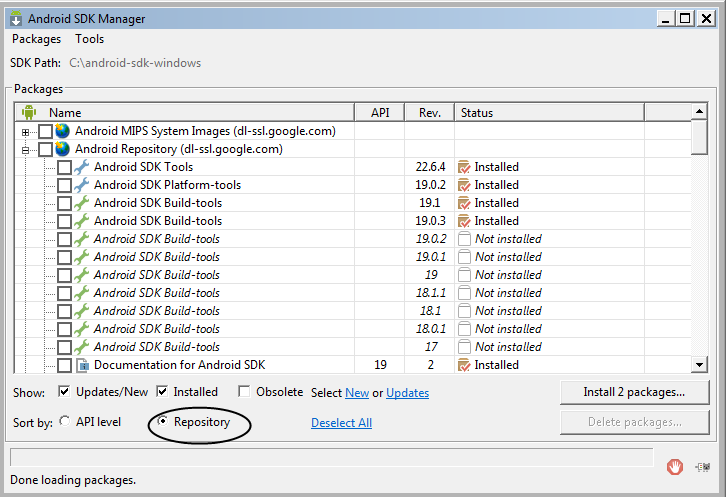Click the Status column header
Viewport: 726px width, 497px height.
tap(550, 113)
